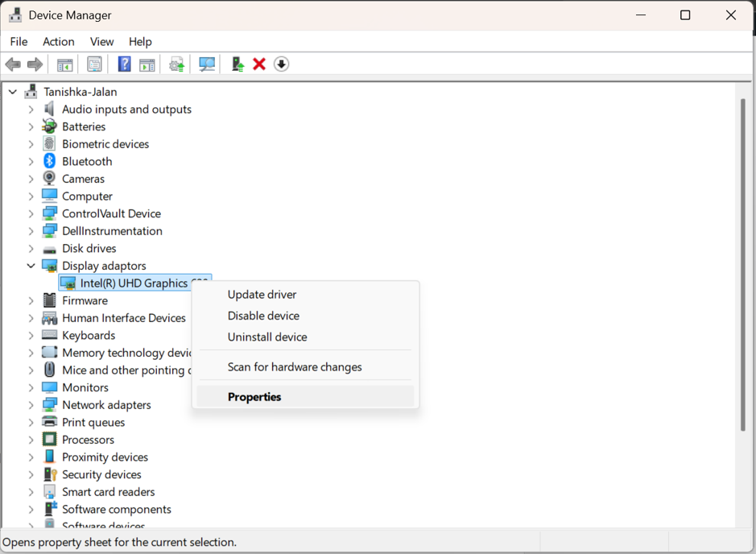756x554 pixels.
Task: Choose Update driver from context menu
Action: [306, 294]
